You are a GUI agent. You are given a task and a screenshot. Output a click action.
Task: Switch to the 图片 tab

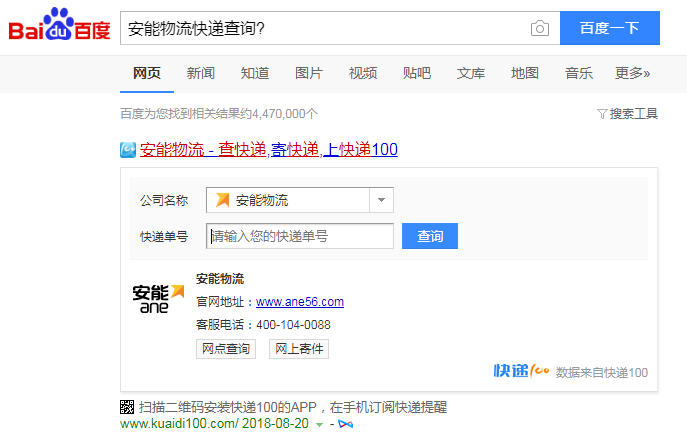(309, 73)
